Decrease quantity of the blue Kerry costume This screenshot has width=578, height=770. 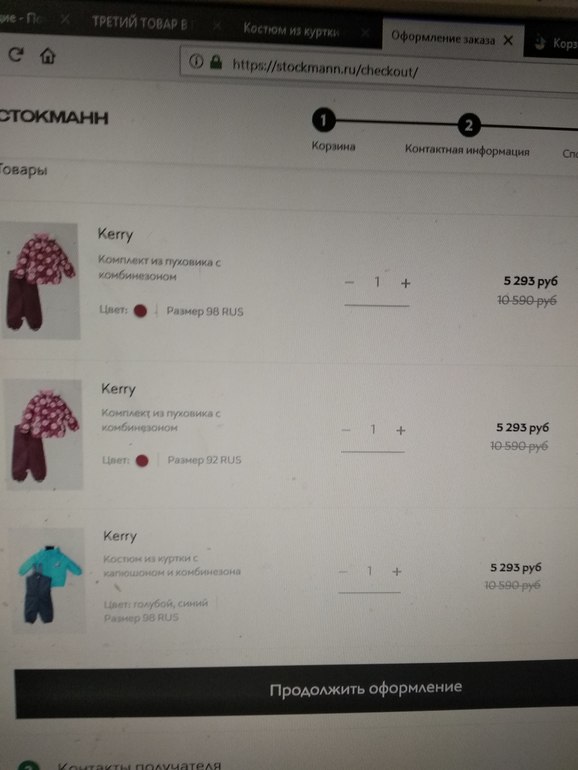pyautogui.click(x=343, y=571)
